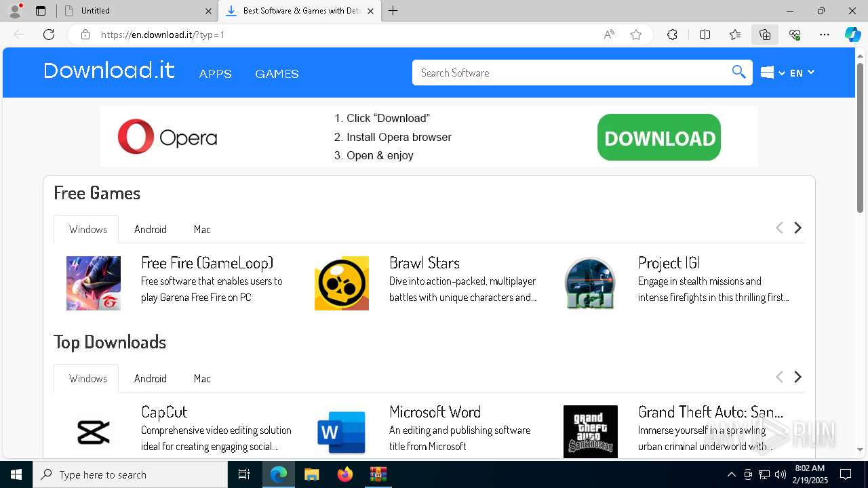Open the Collections icon

pyautogui.click(x=765, y=35)
